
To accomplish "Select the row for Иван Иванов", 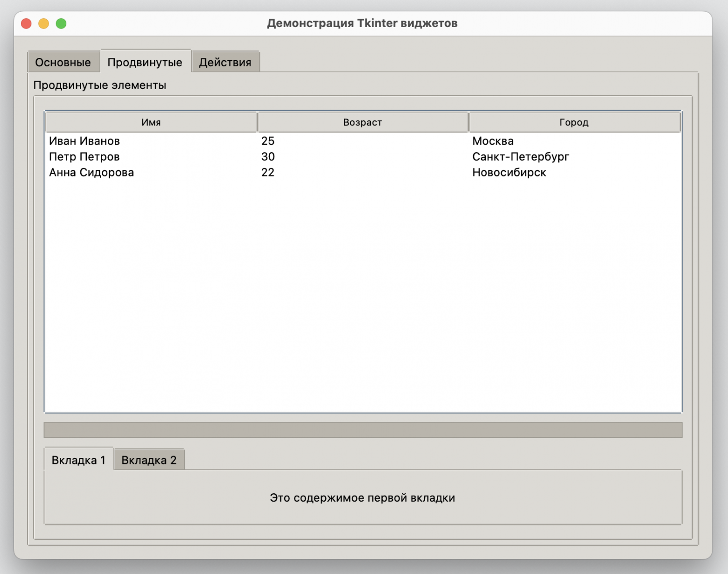I will 84,141.
